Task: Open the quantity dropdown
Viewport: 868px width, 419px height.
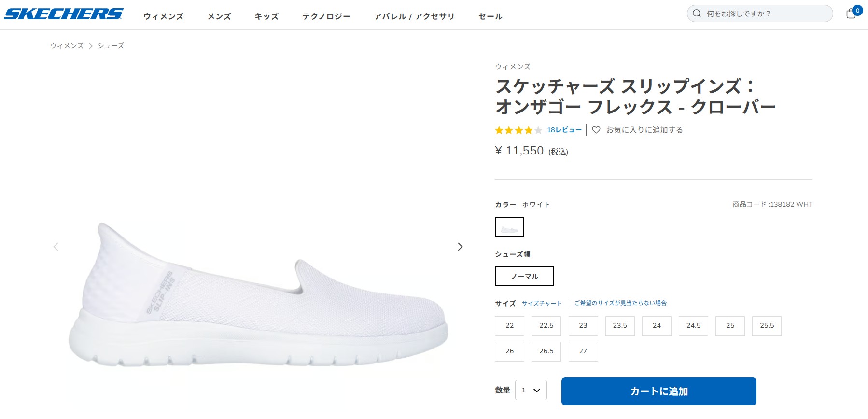Action: click(531, 391)
